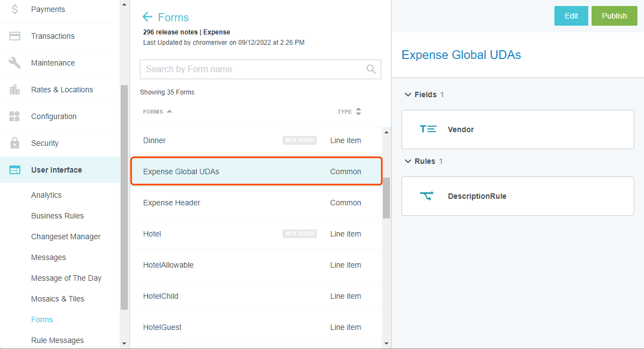Screen dimensions: 644x349
Task: Click the Search by Form name field
Action: click(251, 69)
